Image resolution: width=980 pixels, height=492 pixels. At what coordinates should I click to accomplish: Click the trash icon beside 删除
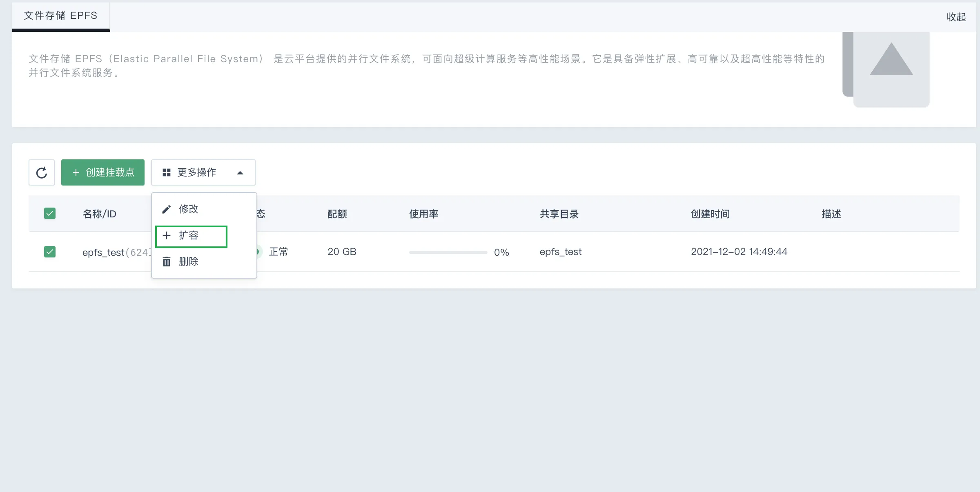166,262
